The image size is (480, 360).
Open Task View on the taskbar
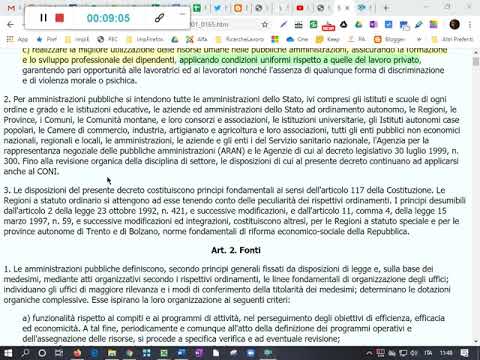(x=59, y=353)
